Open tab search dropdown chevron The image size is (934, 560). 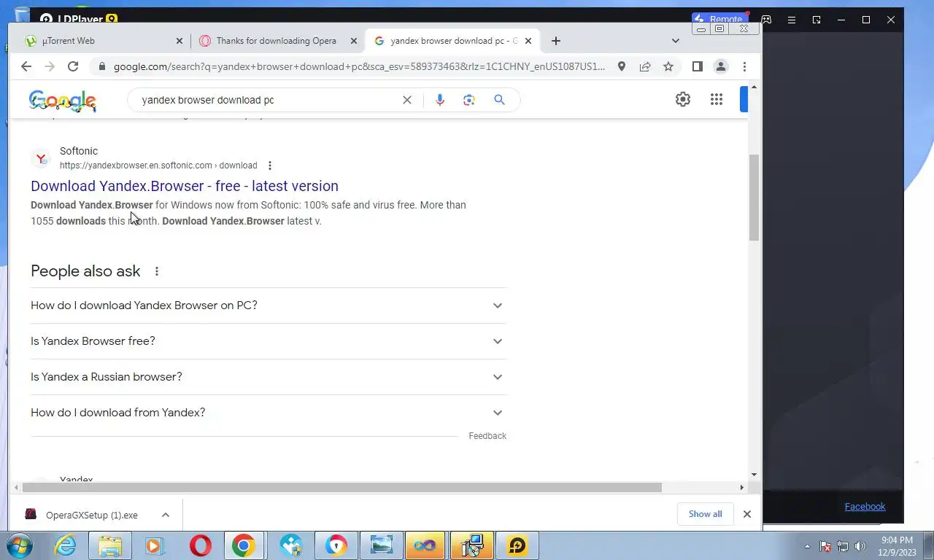(x=675, y=41)
